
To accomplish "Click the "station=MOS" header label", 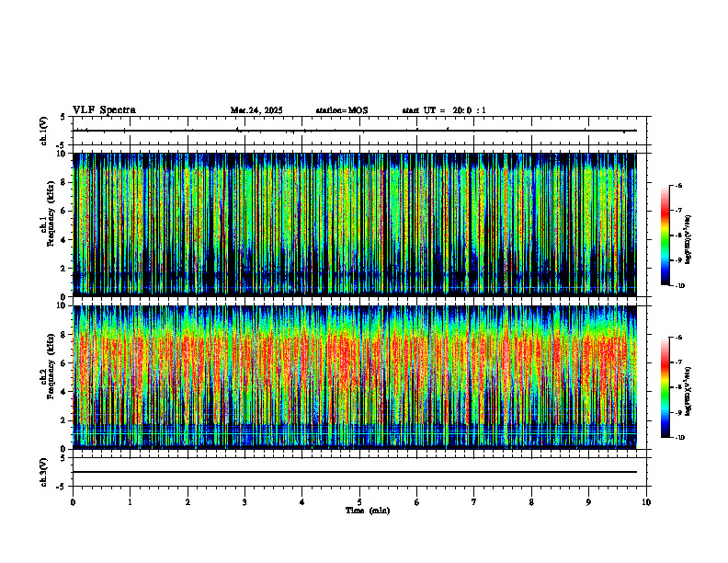I will [x=342, y=110].
